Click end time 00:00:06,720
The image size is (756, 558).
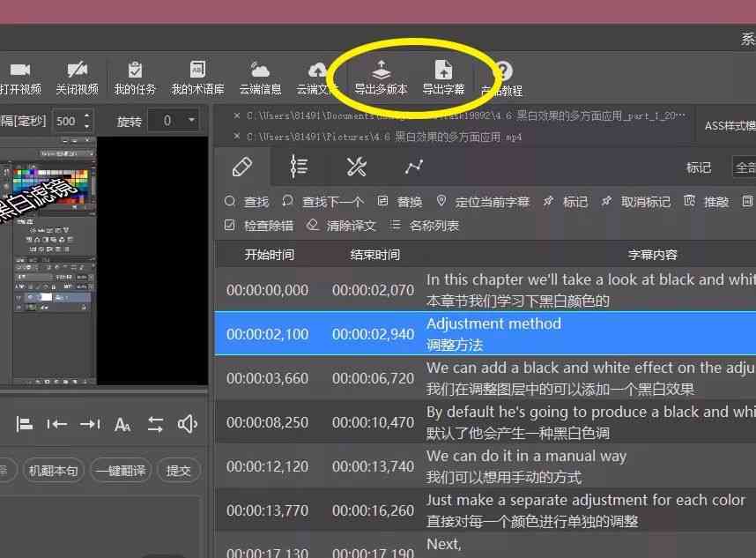point(373,378)
